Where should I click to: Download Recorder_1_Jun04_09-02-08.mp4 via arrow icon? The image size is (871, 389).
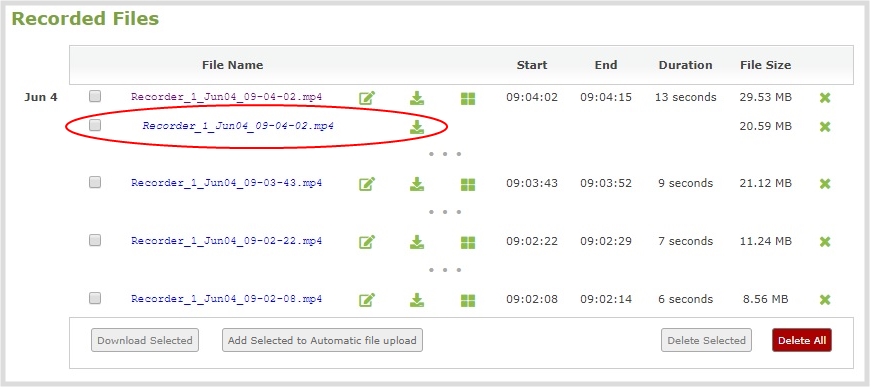(417, 300)
